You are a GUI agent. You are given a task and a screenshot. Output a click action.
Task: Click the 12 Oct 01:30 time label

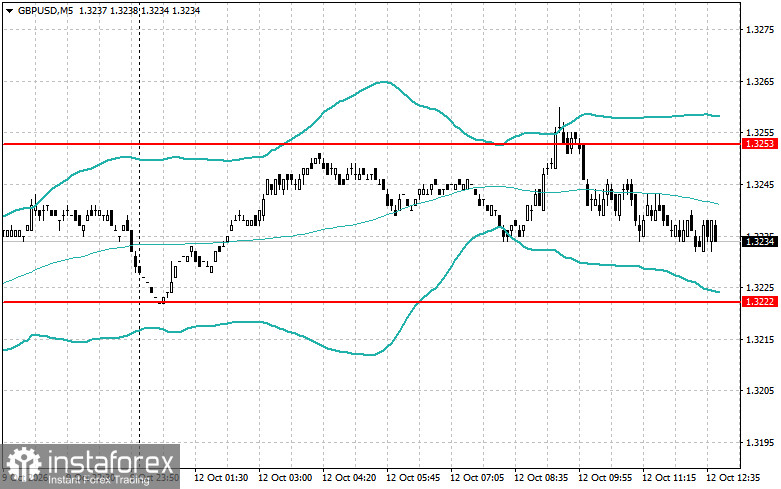221,478
